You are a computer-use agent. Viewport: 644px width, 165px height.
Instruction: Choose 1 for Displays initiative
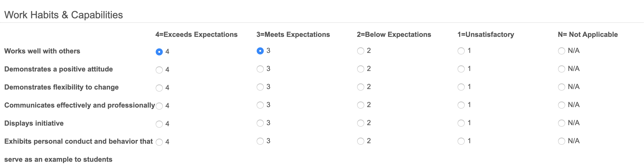tap(461, 123)
